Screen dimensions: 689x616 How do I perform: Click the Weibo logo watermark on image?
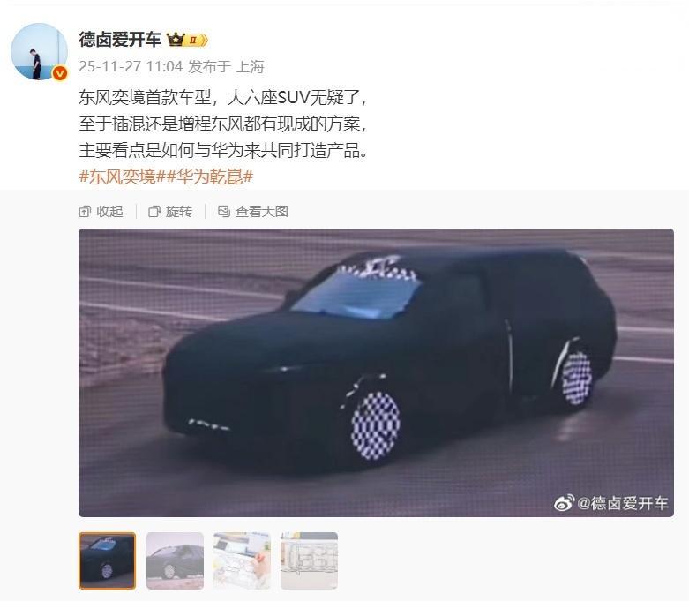pos(565,502)
